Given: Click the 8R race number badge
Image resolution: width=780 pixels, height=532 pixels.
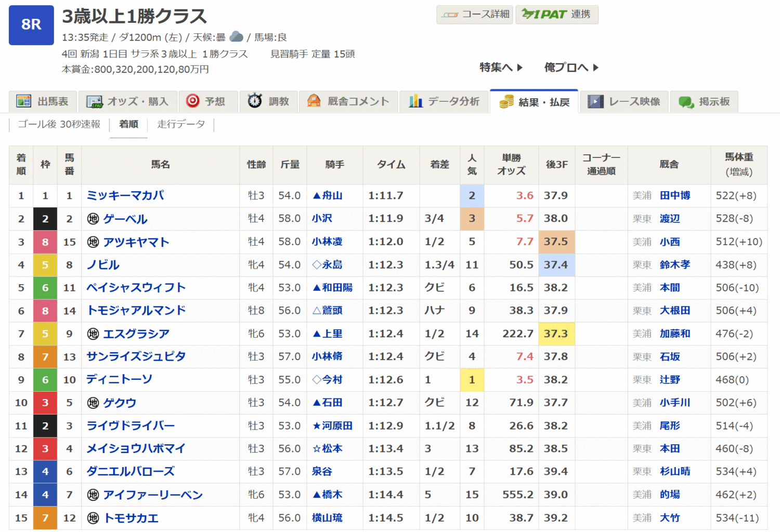Looking at the screenshot, I should tap(31, 25).
